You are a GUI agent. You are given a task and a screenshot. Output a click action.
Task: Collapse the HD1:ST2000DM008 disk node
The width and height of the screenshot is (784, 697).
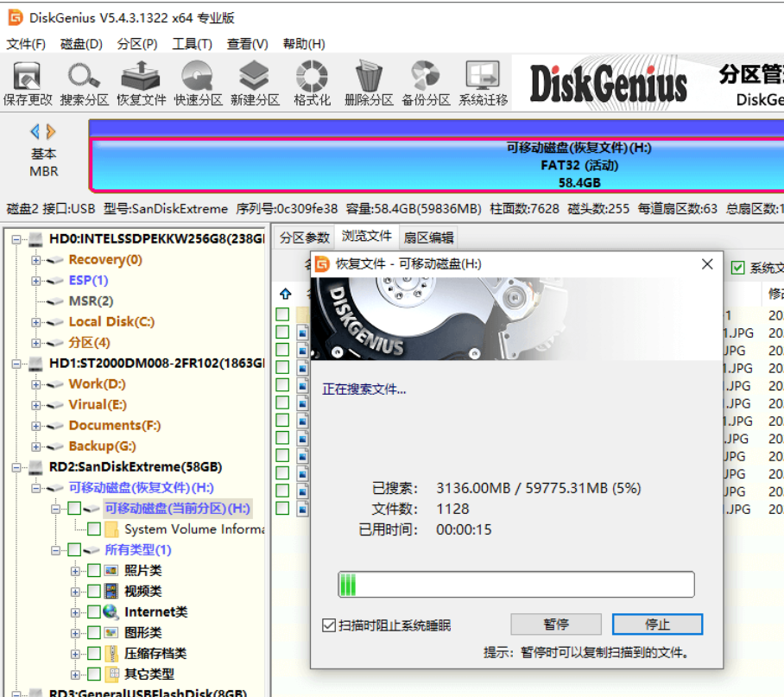pyautogui.click(x=16, y=364)
